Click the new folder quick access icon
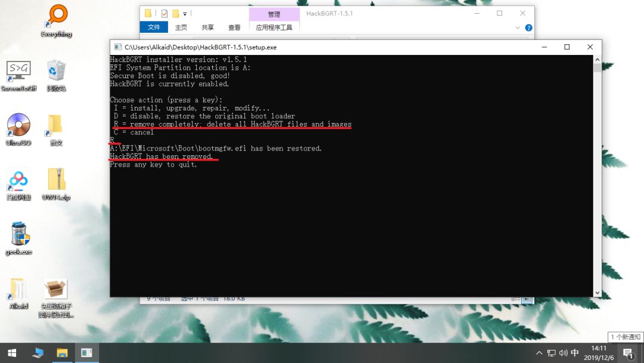644x363 pixels. tap(176, 14)
